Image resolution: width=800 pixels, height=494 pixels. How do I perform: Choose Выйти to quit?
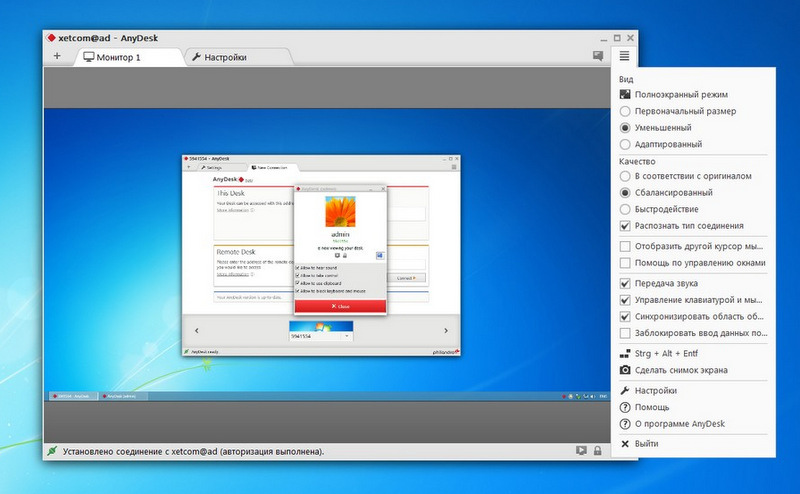pos(646,443)
